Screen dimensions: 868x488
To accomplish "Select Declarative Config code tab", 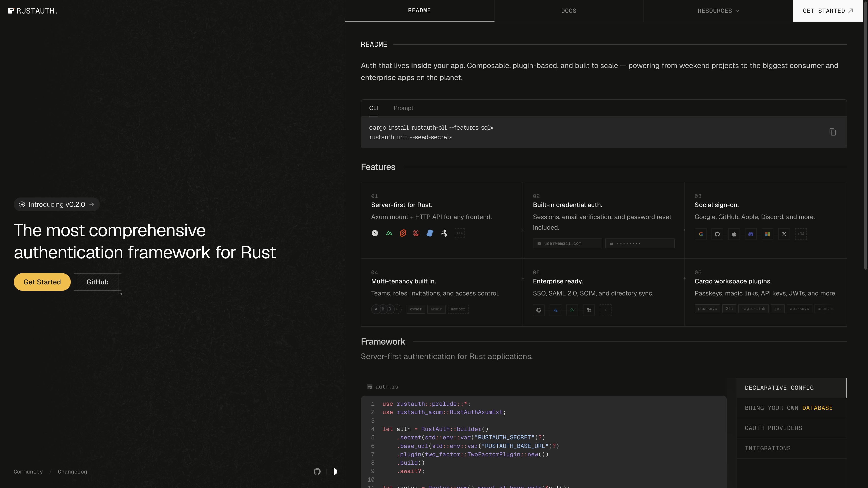I will point(792,388).
